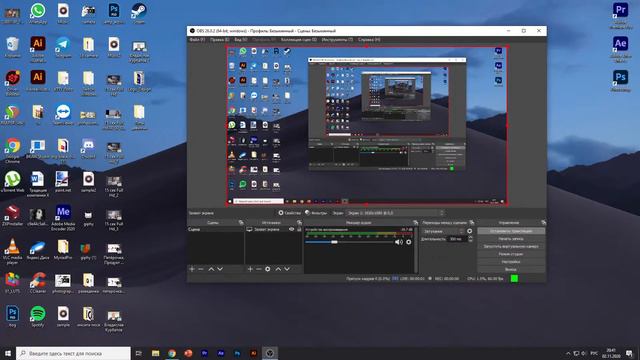The width and height of the screenshot is (640, 360).
Task: Open the transition type dropdown Затухание
Action: (443, 231)
